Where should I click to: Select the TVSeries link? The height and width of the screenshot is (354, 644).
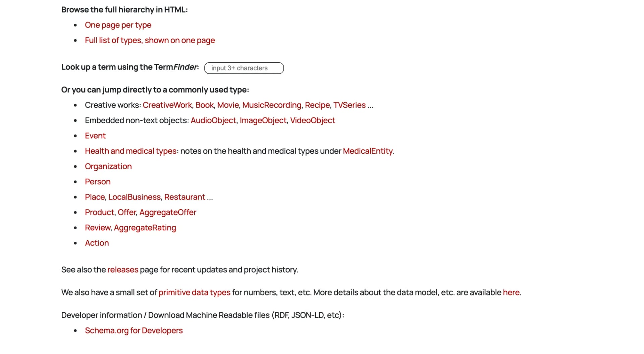[x=349, y=105]
